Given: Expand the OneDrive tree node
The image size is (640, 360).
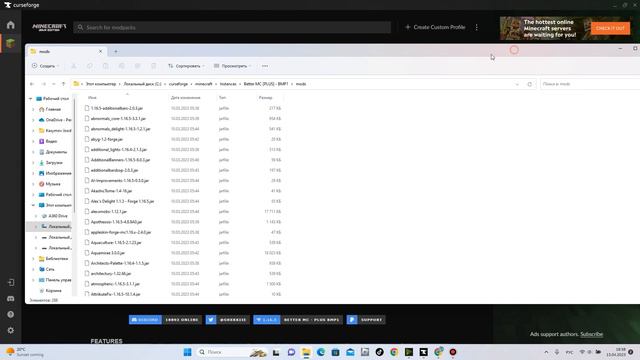Looking at the screenshot, I should pos(33,120).
